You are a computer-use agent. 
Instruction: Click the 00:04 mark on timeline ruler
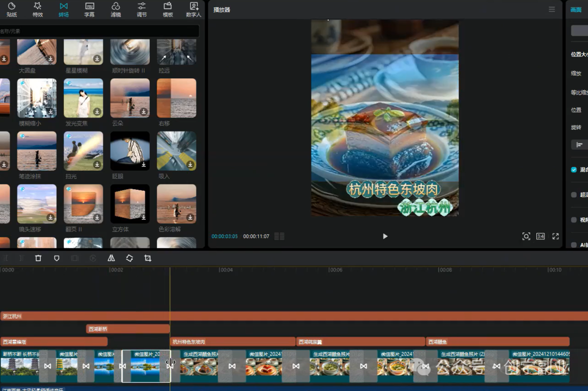point(226,270)
